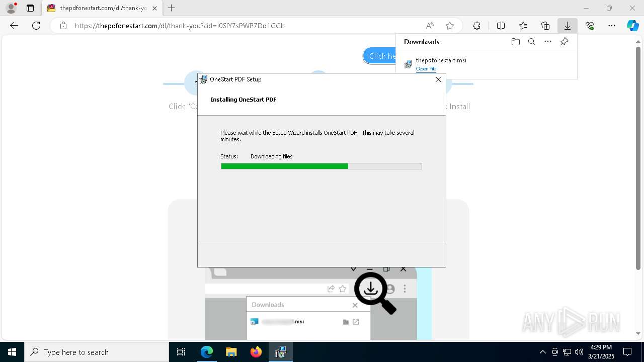Open Browser essentials icon
Screen dimensions: 644x362
(590, 26)
